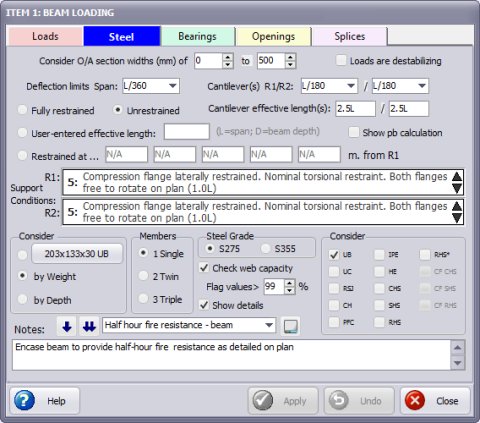This screenshot has height=423, width=480.
Task: Select Restrained at... radio button
Action: 22,155
